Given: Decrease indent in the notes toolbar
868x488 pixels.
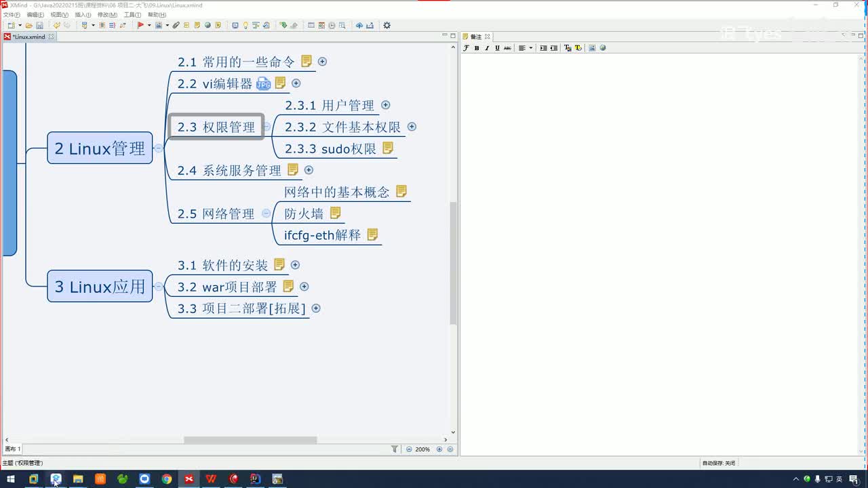Looking at the screenshot, I should point(554,48).
